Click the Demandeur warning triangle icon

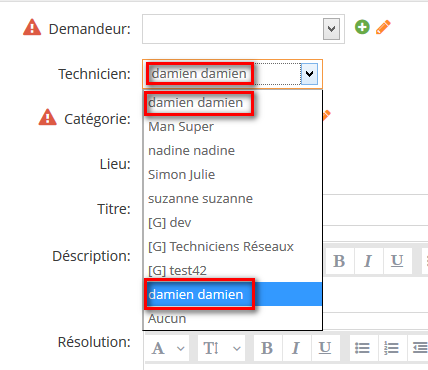pos(32,27)
